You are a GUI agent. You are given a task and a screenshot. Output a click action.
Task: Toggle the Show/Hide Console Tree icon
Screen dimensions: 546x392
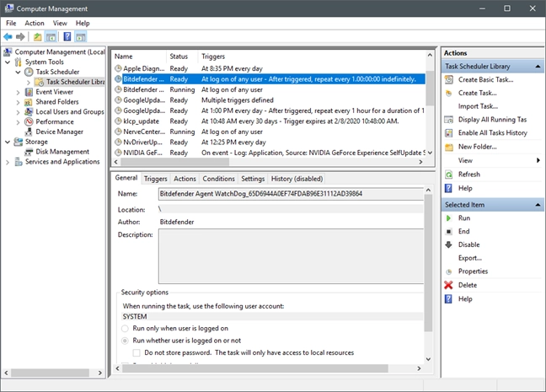pos(51,36)
